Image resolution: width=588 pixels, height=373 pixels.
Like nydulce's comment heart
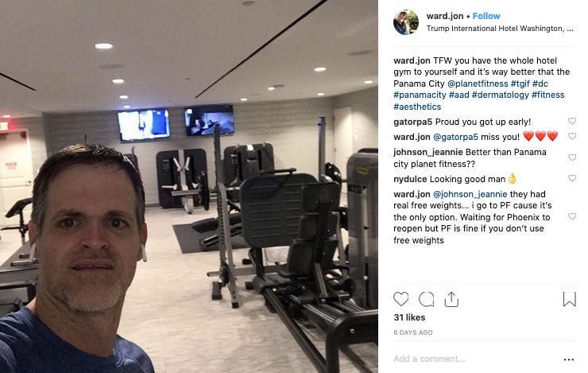pyautogui.click(x=572, y=178)
